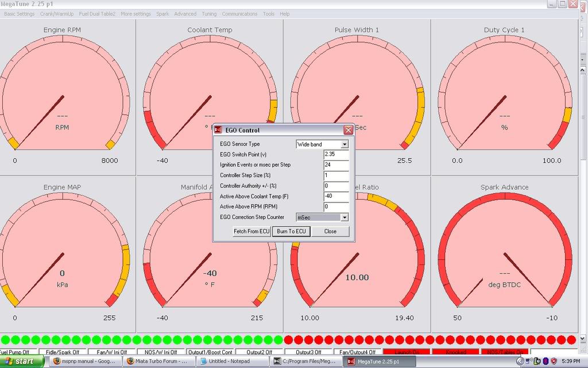Click Fetch From ECU button

pos(251,231)
